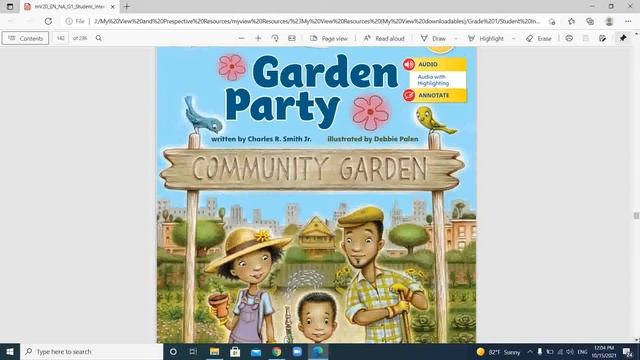640x360 pixels.
Task: Select the Draw tool
Action: [433, 38]
